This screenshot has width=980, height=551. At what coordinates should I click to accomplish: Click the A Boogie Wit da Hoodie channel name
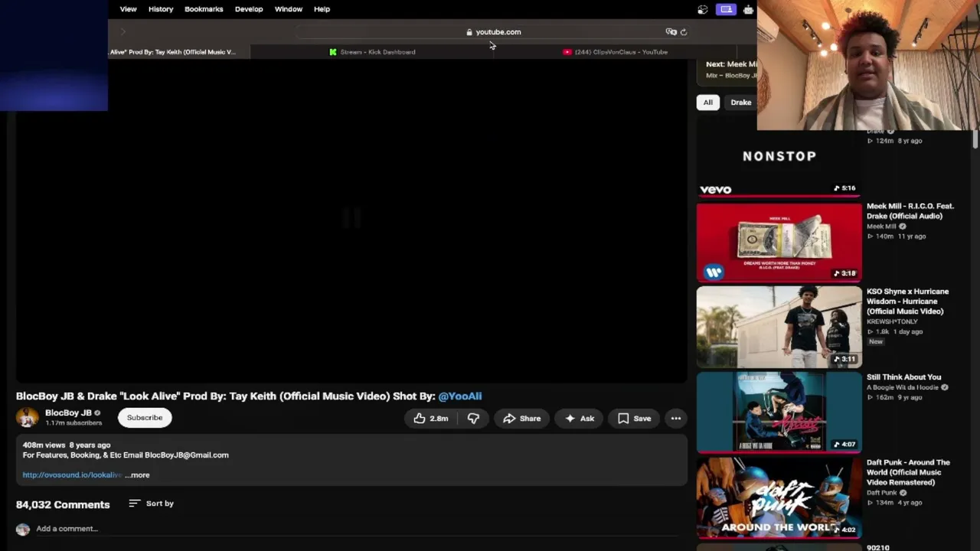(x=903, y=388)
